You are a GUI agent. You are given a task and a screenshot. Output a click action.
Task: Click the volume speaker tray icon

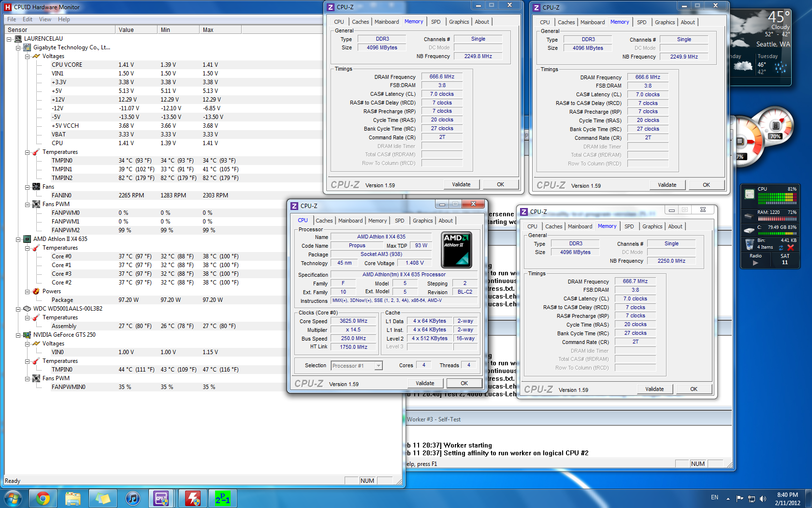click(763, 498)
